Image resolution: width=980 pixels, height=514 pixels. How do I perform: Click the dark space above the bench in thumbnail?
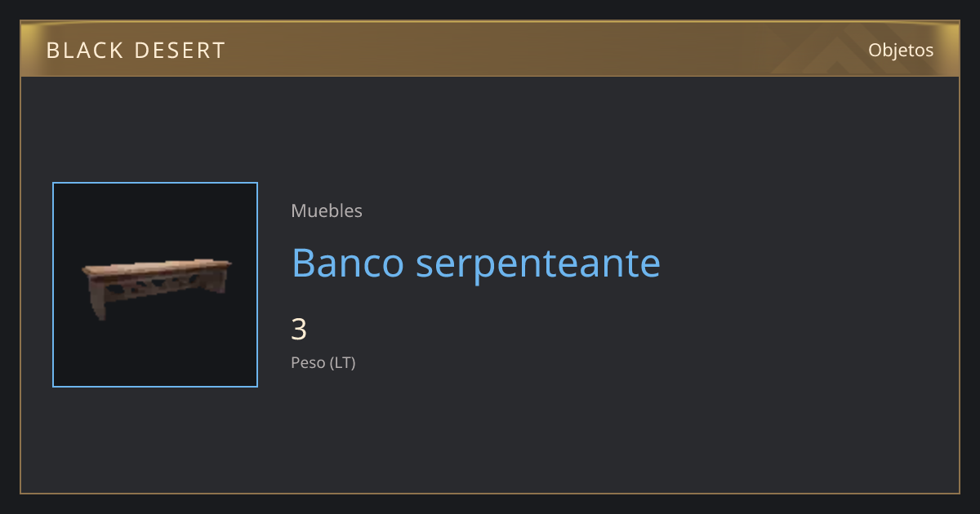point(155,219)
